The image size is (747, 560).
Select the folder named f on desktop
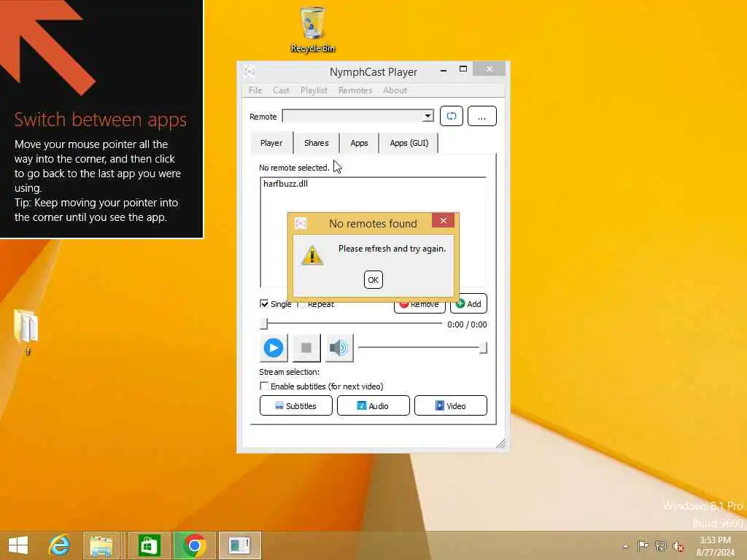click(27, 332)
